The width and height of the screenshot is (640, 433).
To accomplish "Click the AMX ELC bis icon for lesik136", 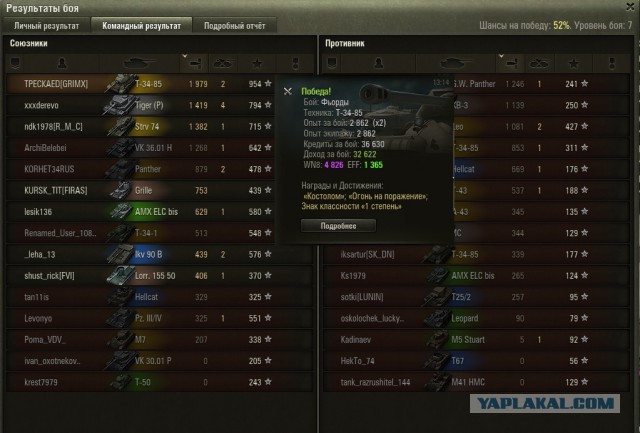I will pos(120,211).
